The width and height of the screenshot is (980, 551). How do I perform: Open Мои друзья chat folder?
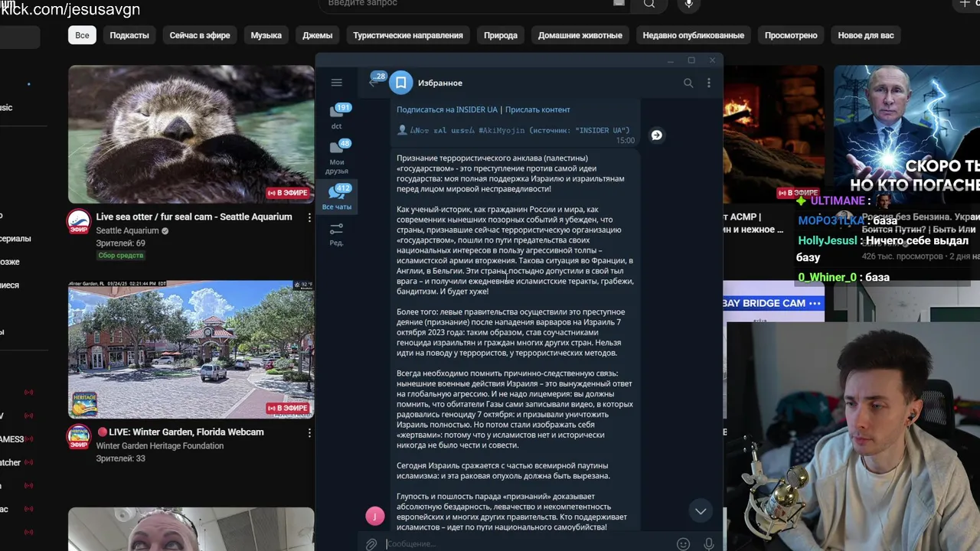pos(337,157)
